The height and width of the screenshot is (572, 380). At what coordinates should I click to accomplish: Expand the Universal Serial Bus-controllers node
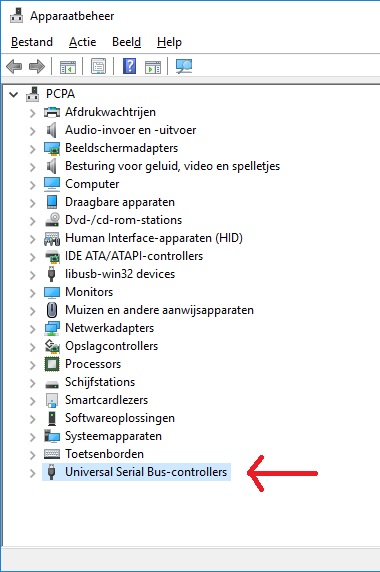coord(32,473)
